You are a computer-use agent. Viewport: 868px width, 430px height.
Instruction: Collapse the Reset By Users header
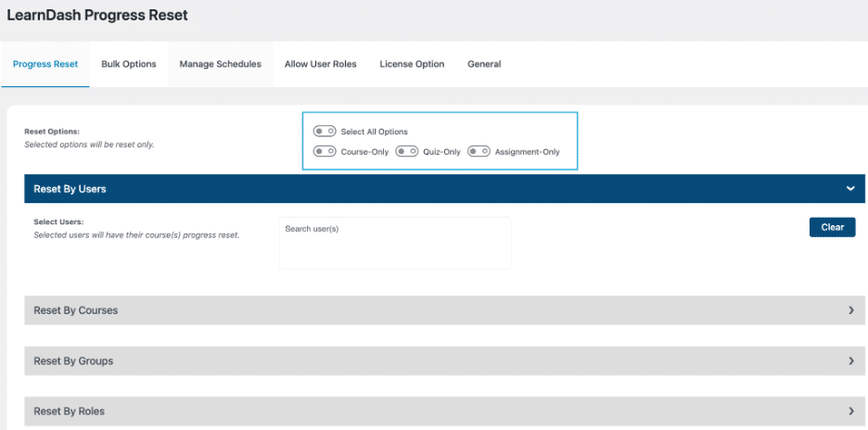(444, 189)
